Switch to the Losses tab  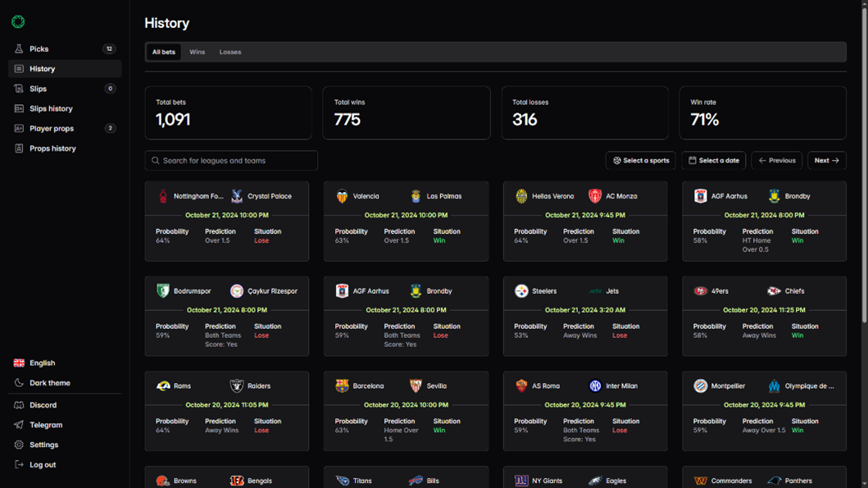point(230,52)
